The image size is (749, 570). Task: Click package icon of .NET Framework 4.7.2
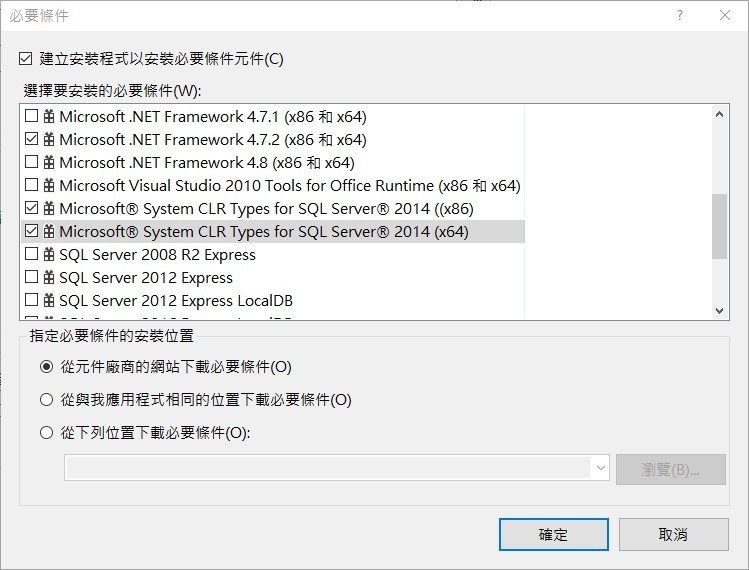49,139
